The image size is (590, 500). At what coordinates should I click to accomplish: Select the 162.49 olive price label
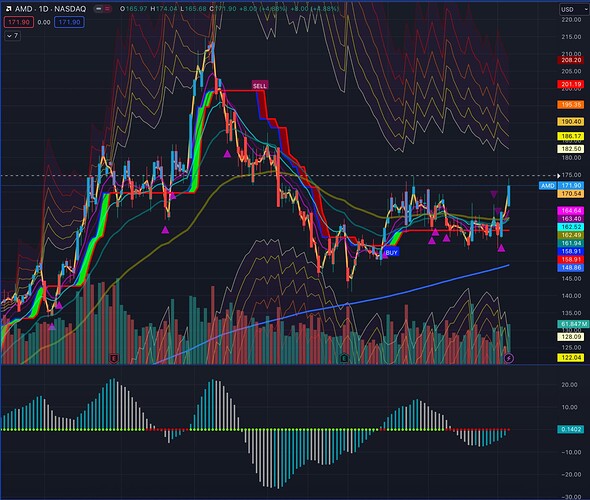[x=571, y=235]
